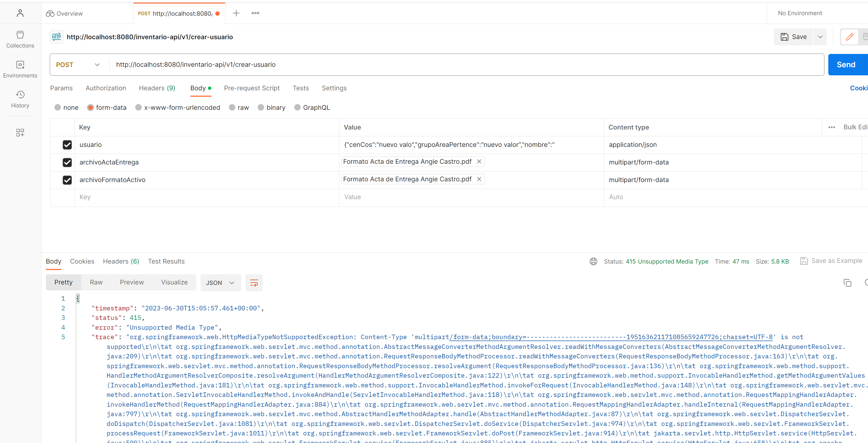Open Environments in the sidebar
Screen dimensions: 868x443
[x=20, y=69]
